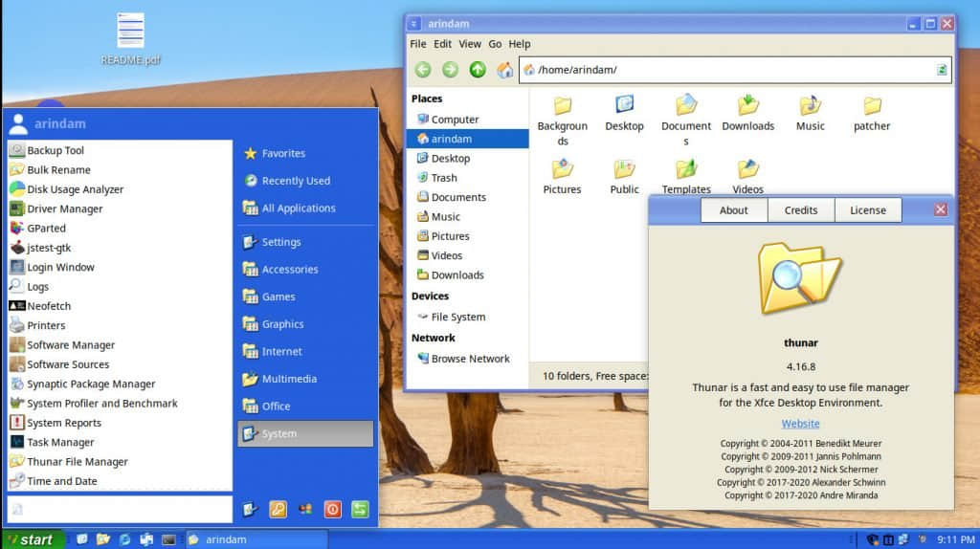The image size is (980, 549).
Task: Select the Pictures folder in the file view
Action: coord(563,168)
